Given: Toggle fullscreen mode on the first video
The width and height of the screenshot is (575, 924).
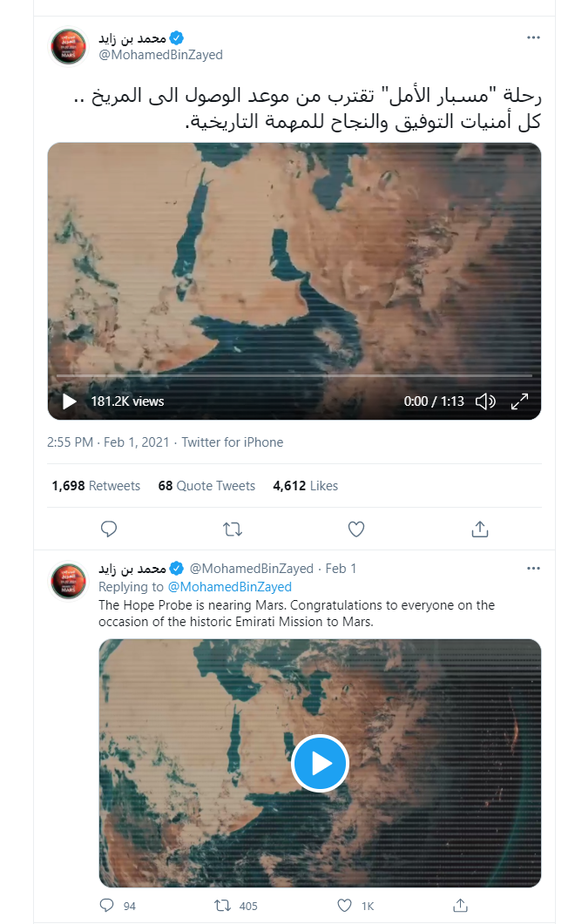Looking at the screenshot, I should [519, 401].
